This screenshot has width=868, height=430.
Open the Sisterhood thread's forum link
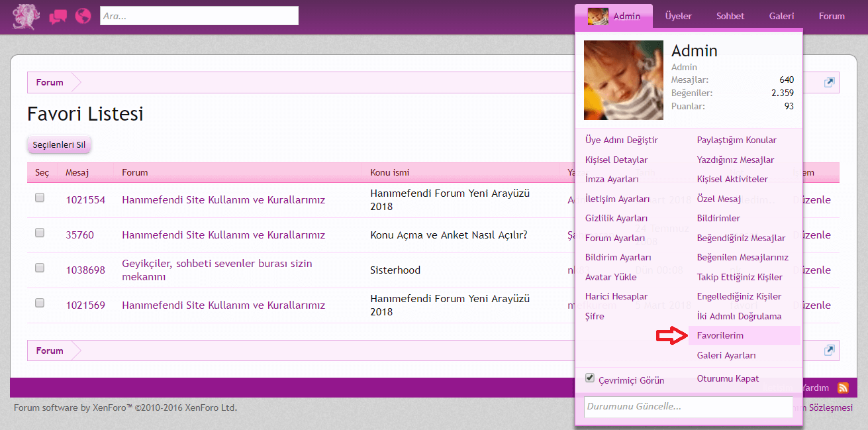[x=217, y=270]
